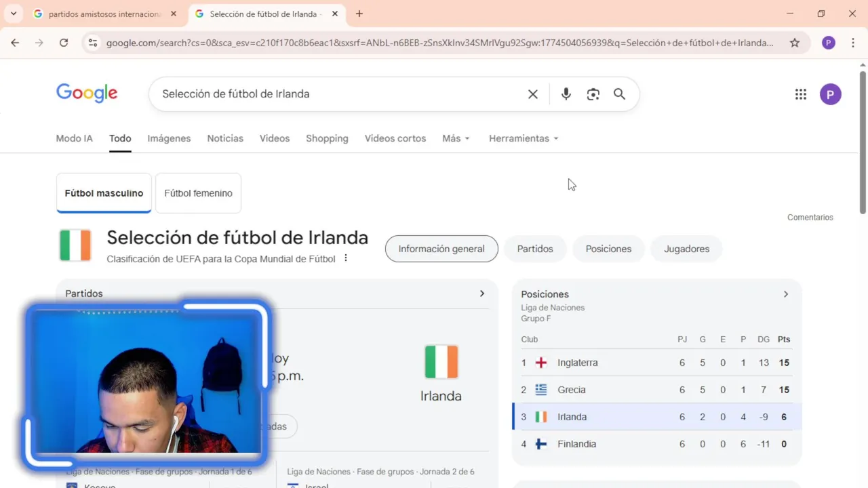The width and height of the screenshot is (868, 488).
Task: Click 'Liga de Naciones' under Posiciones
Action: 553,308
